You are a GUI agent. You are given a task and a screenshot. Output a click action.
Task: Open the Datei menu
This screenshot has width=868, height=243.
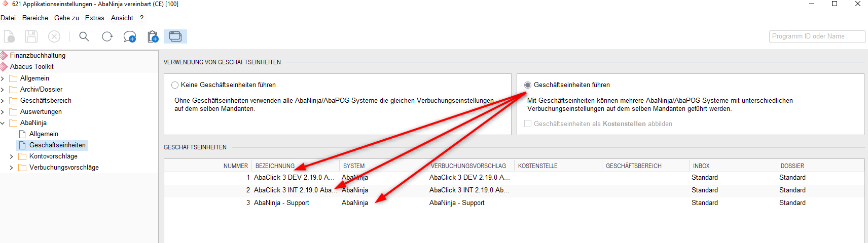8,18
